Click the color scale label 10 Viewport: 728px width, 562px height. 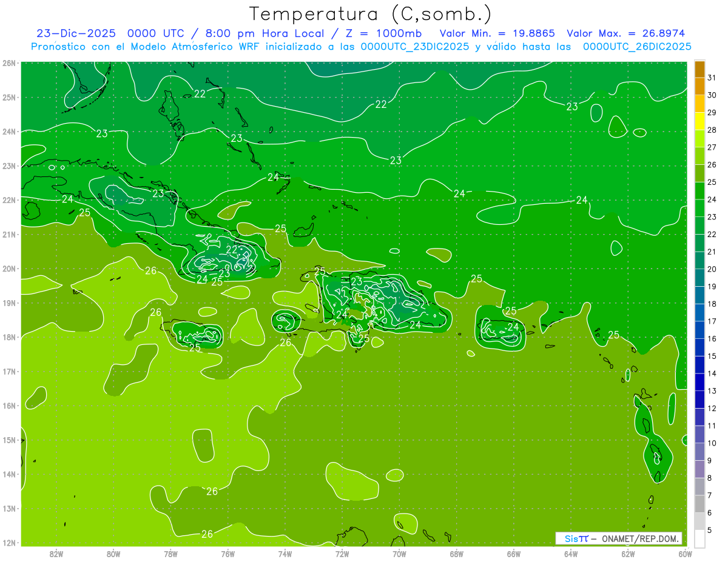coord(712,443)
